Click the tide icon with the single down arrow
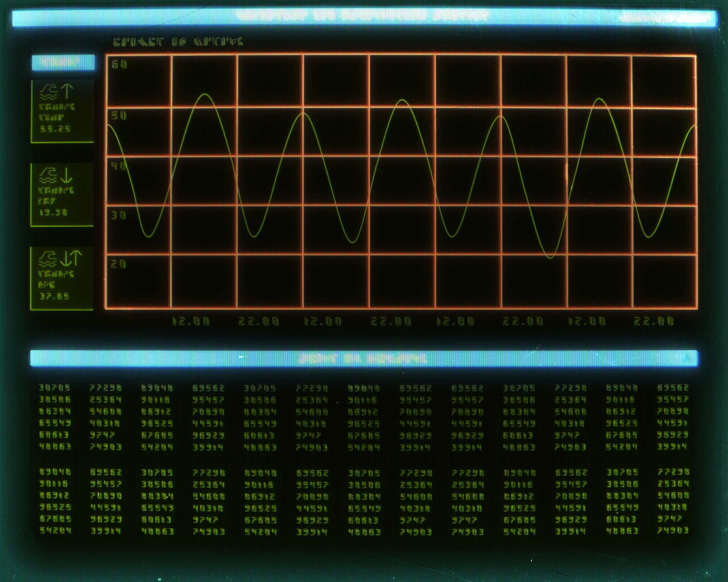 [56, 174]
